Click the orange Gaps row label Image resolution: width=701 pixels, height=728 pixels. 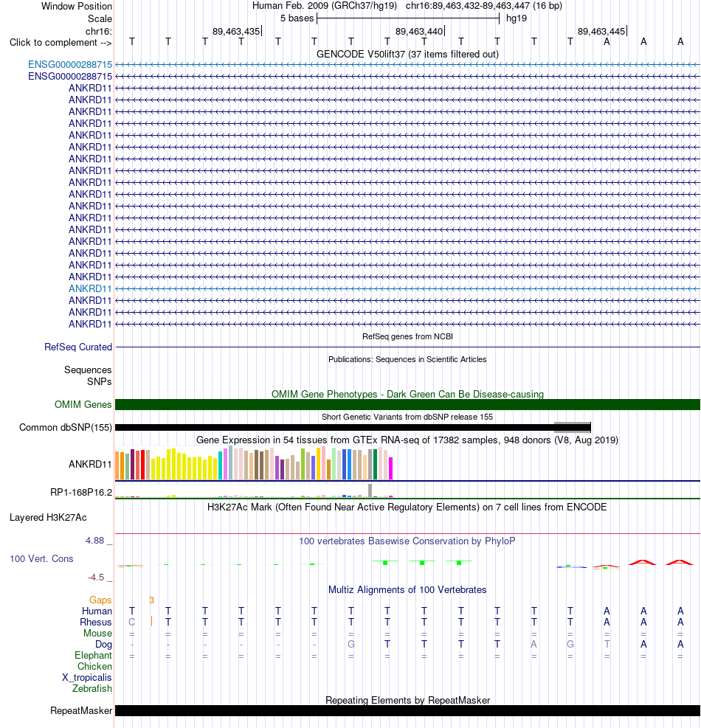pos(100,600)
